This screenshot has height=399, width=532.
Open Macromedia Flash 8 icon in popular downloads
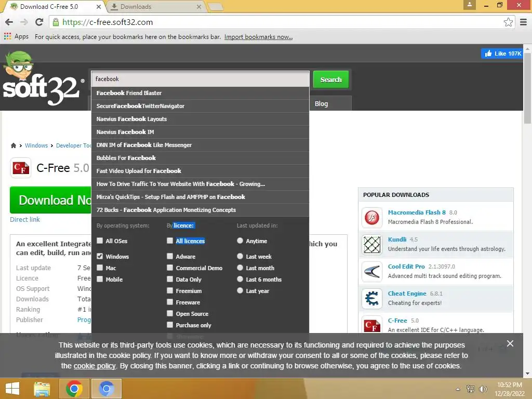point(372,217)
